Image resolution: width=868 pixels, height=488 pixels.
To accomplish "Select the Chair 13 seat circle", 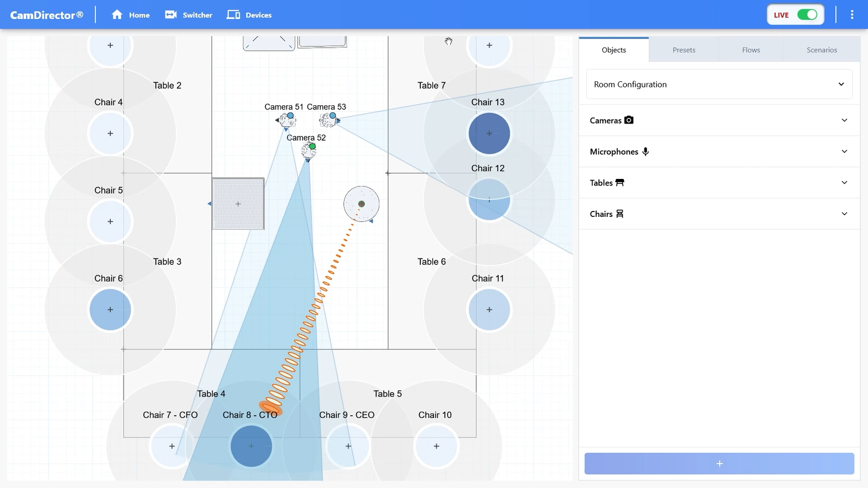I will pyautogui.click(x=489, y=133).
